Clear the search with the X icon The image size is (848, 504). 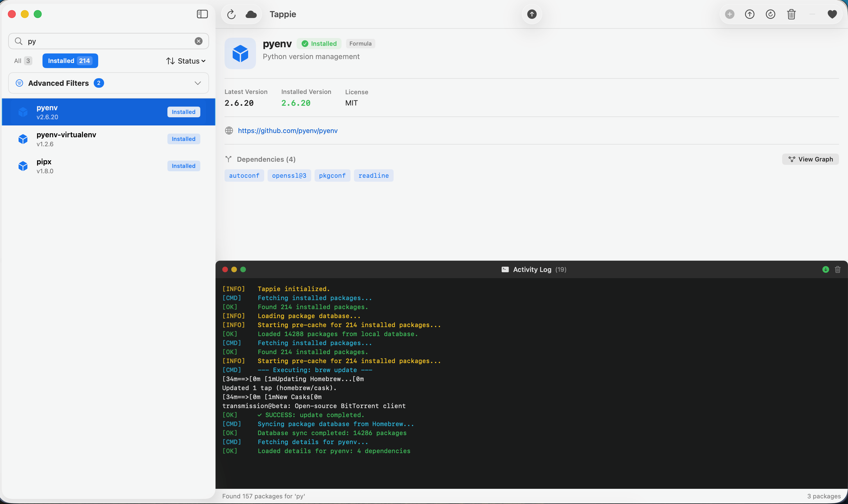point(198,41)
